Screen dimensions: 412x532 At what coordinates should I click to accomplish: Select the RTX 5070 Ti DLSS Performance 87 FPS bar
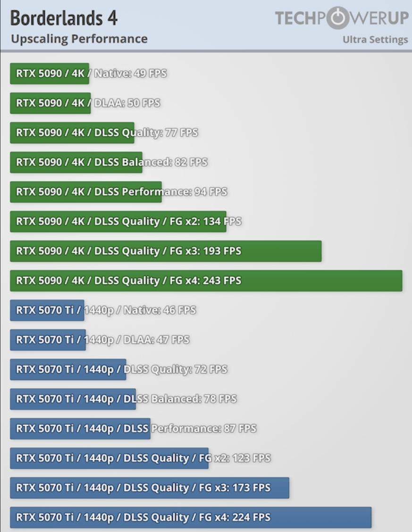coord(80,429)
